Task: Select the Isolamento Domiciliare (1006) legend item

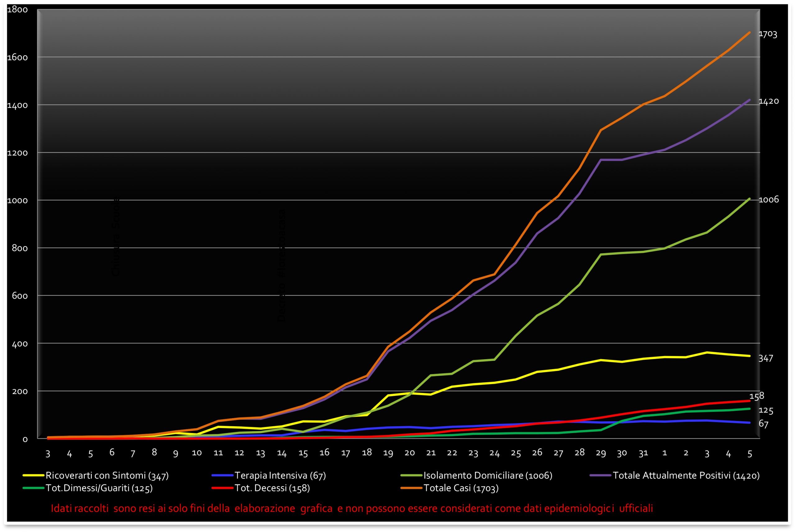Action: [x=488, y=475]
